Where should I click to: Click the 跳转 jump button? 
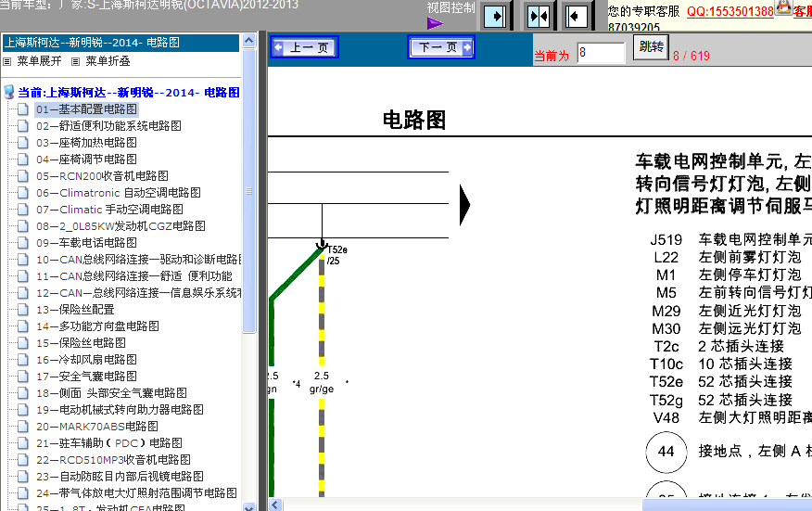pos(651,47)
